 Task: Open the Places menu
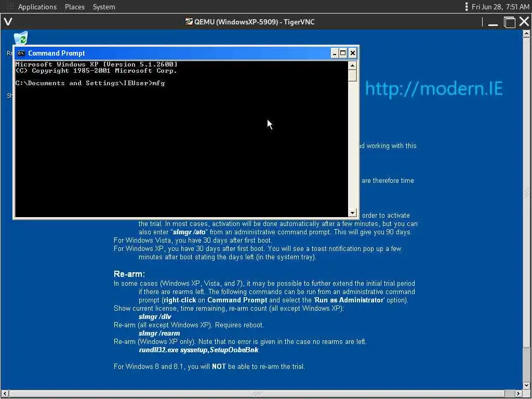75,7
